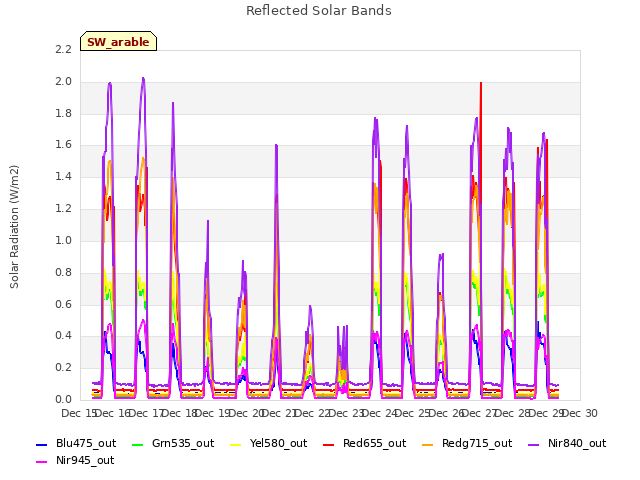Image resolution: width=640 pixels, height=480 pixels.
Task: Click the magenta Nir945_out legend color marker
Action: (42, 461)
